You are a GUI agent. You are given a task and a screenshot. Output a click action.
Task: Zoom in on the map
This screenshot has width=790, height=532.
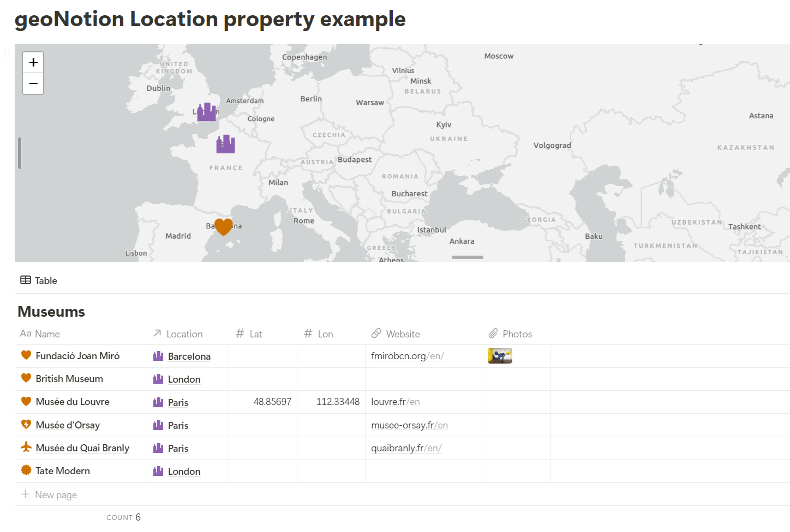pyautogui.click(x=33, y=63)
